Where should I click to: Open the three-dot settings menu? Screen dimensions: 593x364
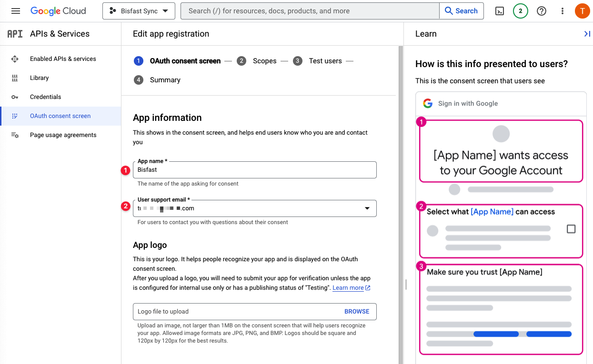click(563, 11)
